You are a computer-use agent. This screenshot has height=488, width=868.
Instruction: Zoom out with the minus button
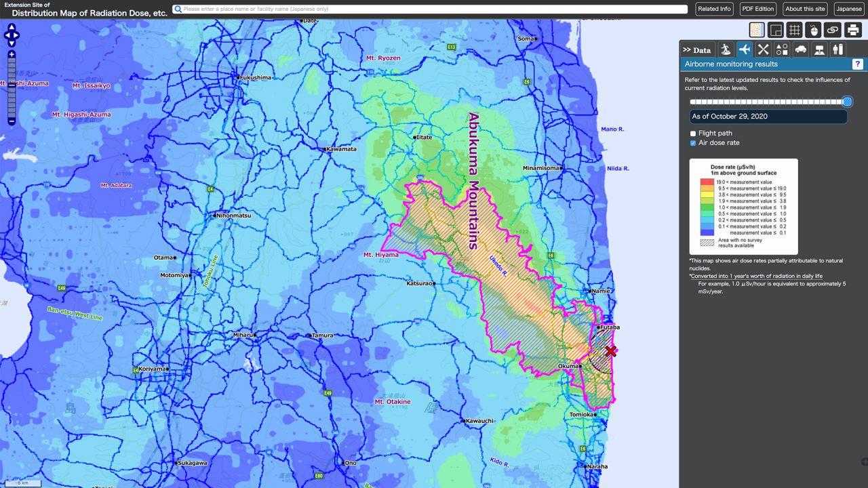(x=12, y=121)
